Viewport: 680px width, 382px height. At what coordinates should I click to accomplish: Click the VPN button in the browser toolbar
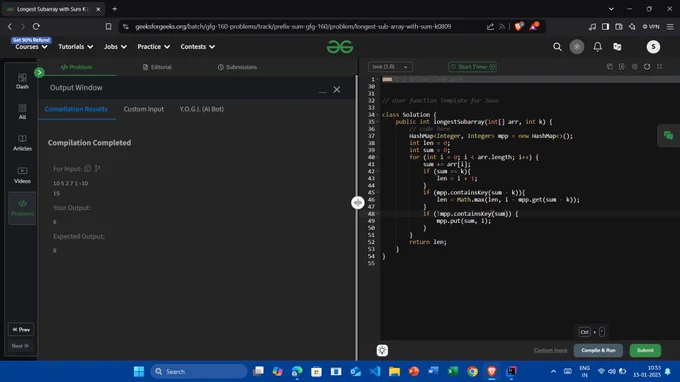click(x=651, y=26)
